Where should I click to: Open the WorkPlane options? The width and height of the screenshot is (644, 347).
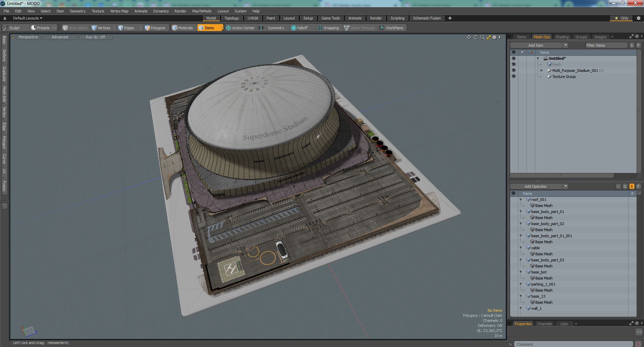pos(392,28)
